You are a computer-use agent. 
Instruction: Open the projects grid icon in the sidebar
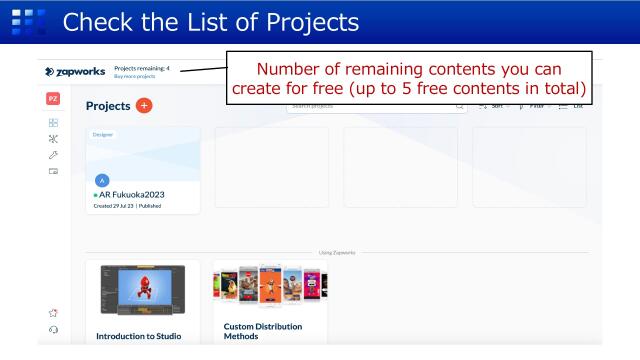[53, 123]
